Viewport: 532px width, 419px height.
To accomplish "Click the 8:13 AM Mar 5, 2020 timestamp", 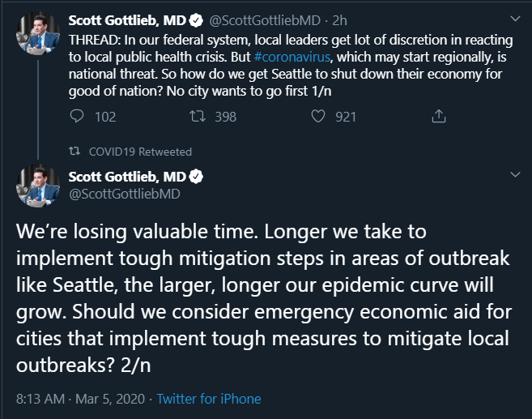I will (80, 399).
